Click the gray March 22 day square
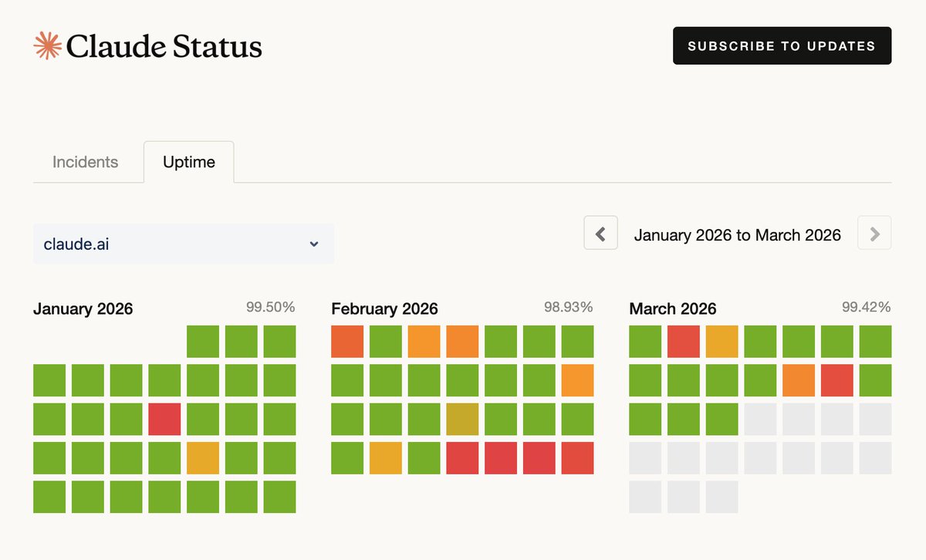The image size is (926, 560). 645,457
